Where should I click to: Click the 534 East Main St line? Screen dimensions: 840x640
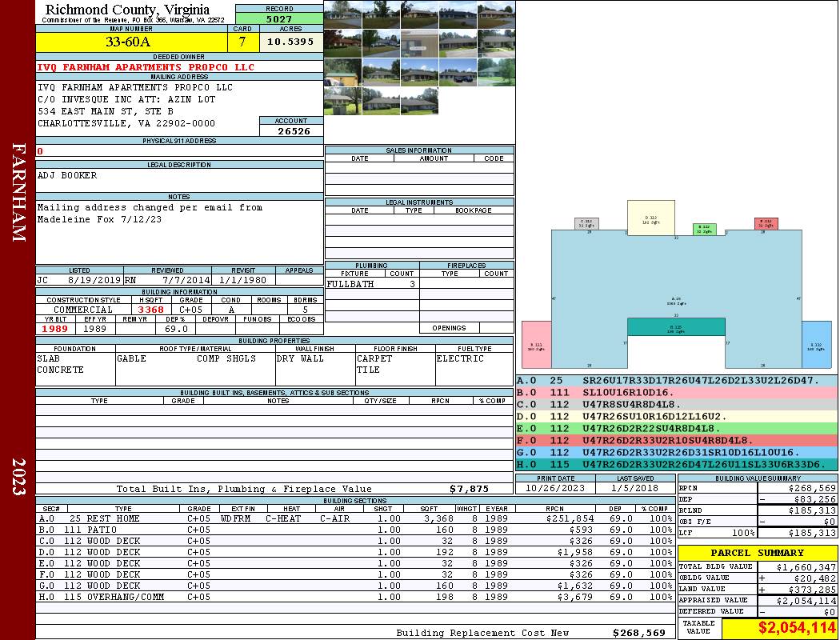coord(106,111)
